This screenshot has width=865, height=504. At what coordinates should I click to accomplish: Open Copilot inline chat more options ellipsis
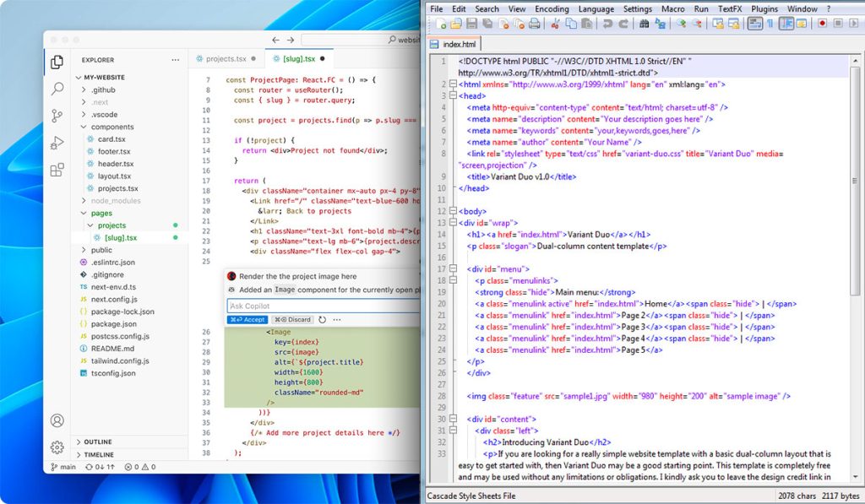click(336, 319)
